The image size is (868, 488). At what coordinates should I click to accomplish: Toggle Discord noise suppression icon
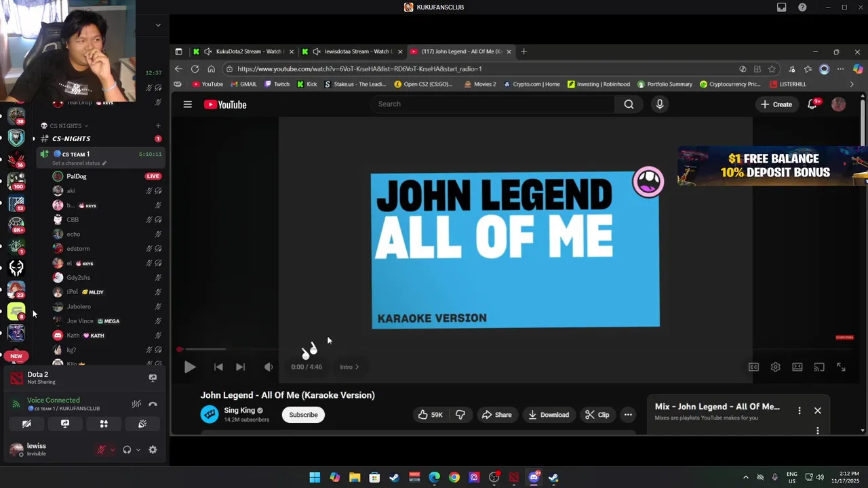click(136, 404)
